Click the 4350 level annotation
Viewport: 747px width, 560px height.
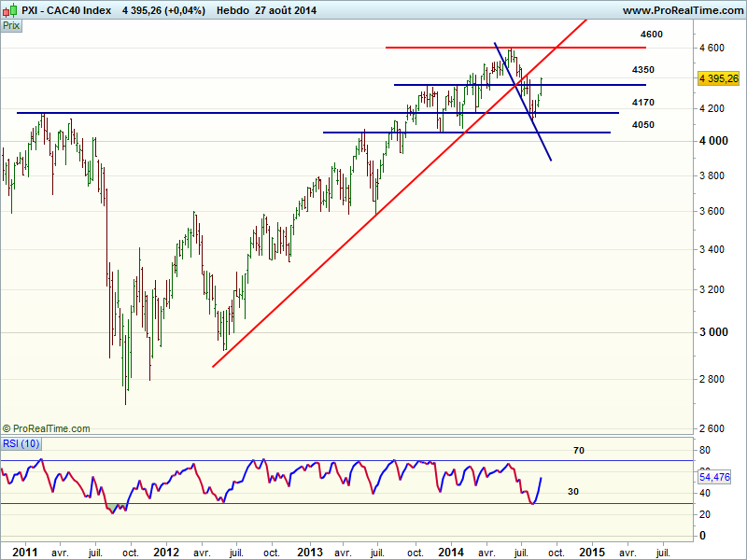coord(642,70)
